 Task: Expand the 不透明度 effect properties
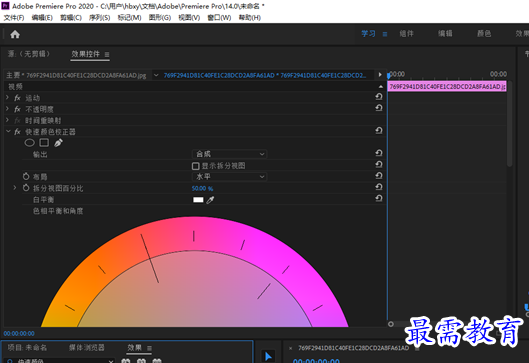(x=7, y=109)
